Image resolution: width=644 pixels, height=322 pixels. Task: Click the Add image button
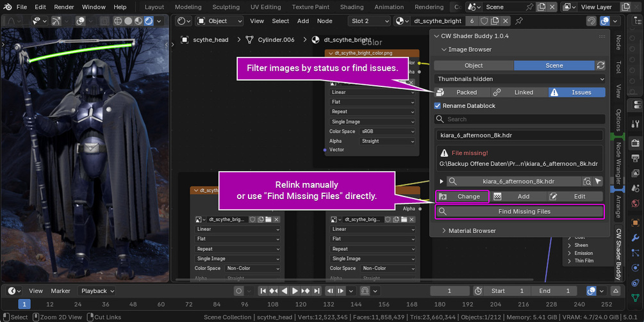pyautogui.click(x=518, y=197)
